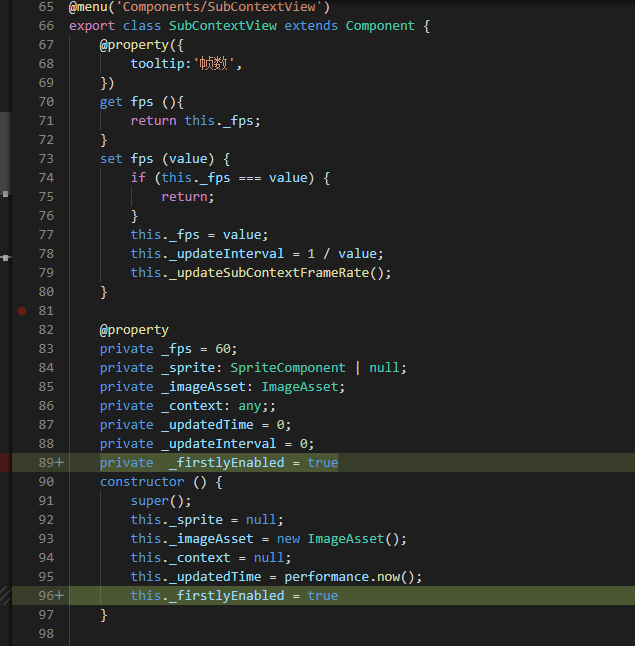Click the red deletion marker beside line 89
Screen dimensions: 635x646
[5, 463]
